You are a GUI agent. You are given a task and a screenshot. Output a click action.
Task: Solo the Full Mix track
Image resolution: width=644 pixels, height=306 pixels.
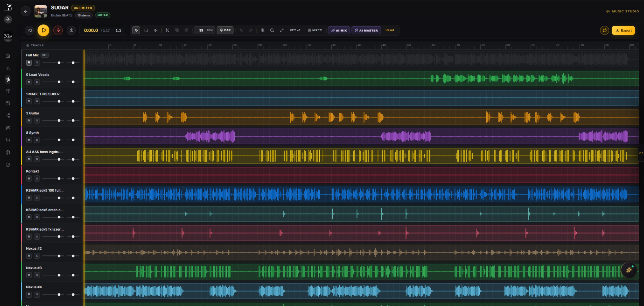click(x=37, y=62)
